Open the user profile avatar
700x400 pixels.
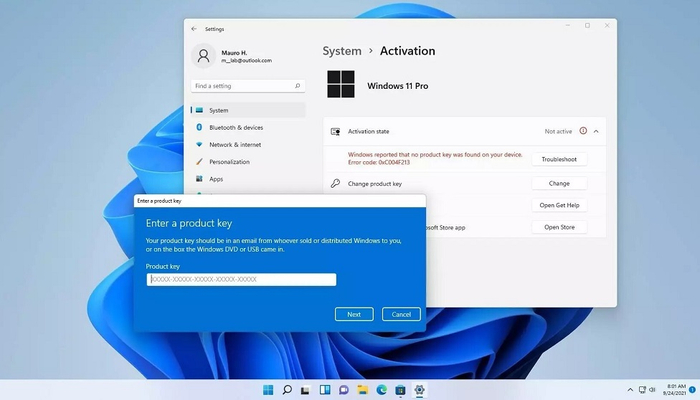tap(204, 56)
